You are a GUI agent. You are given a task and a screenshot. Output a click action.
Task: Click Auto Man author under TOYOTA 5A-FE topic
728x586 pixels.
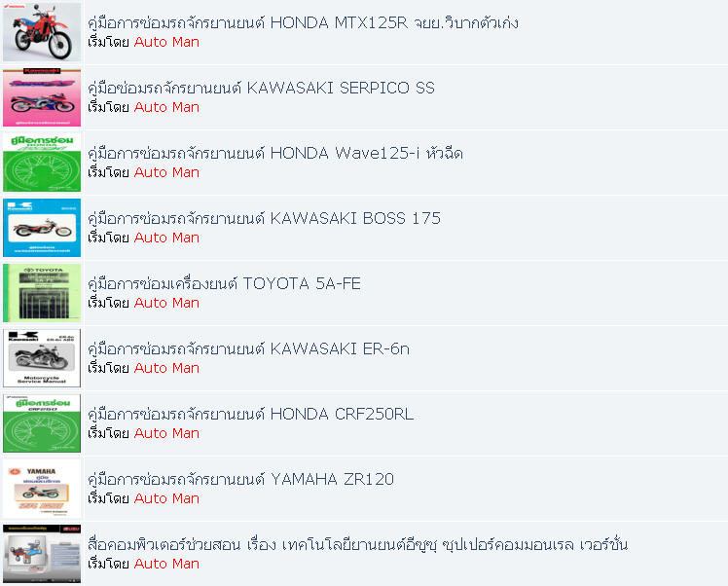click(x=166, y=303)
